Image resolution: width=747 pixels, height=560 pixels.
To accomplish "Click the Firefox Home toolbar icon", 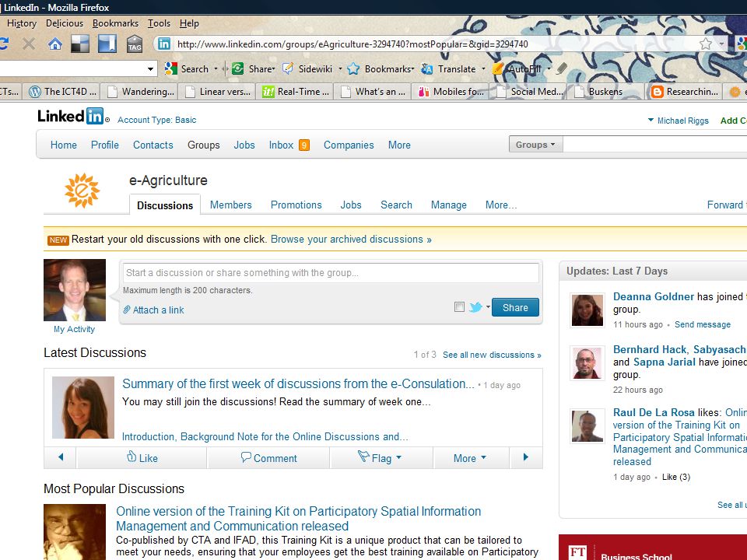I will 54,44.
